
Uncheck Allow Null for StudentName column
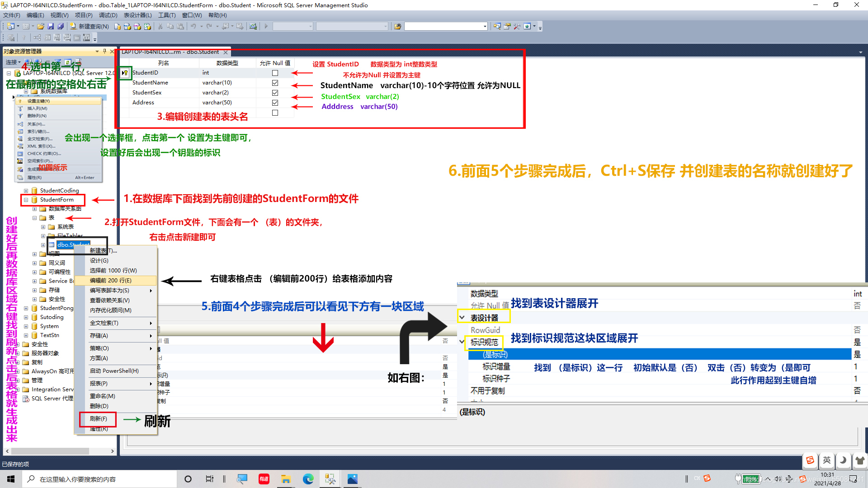(275, 83)
